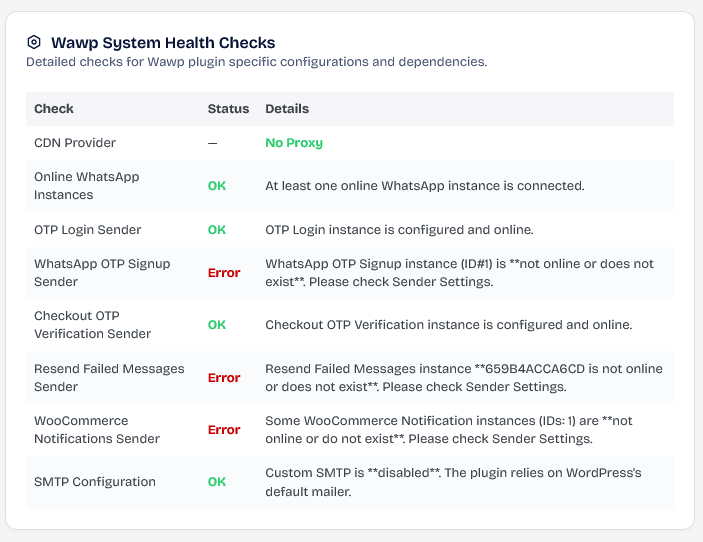Screen dimensions: 703x542
Task: Click the Wawp System Health Checks heading
Action: click(x=163, y=43)
